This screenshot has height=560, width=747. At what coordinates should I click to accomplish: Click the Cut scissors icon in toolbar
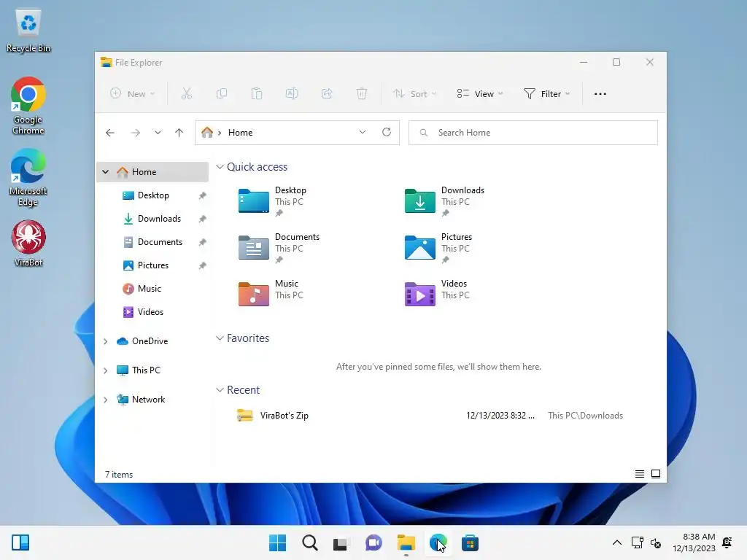click(x=186, y=94)
